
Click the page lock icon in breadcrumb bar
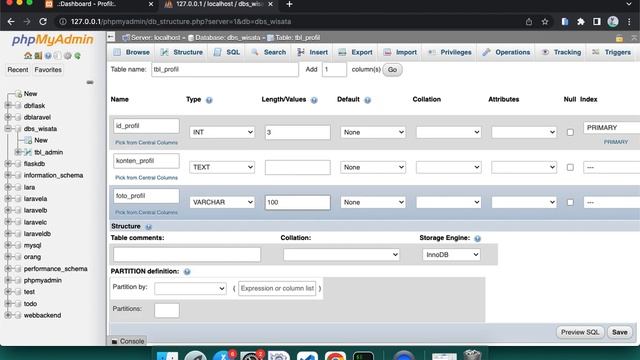(x=619, y=38)
